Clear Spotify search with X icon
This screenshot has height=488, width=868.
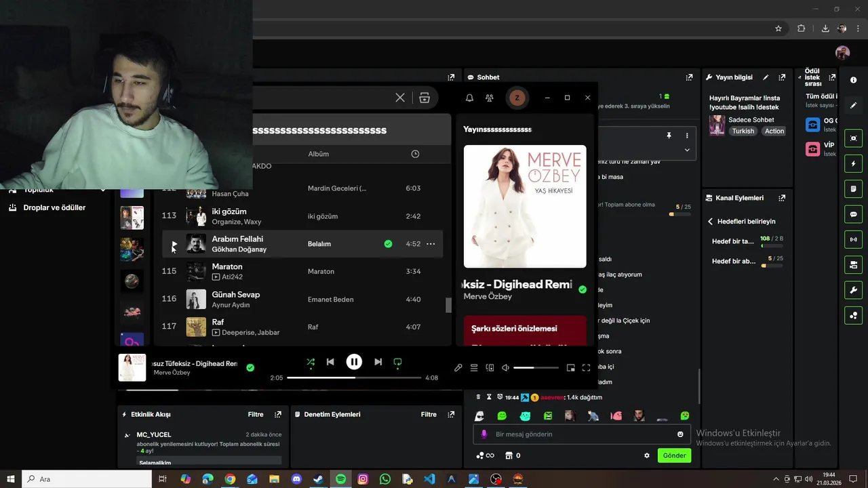[400, 98]
